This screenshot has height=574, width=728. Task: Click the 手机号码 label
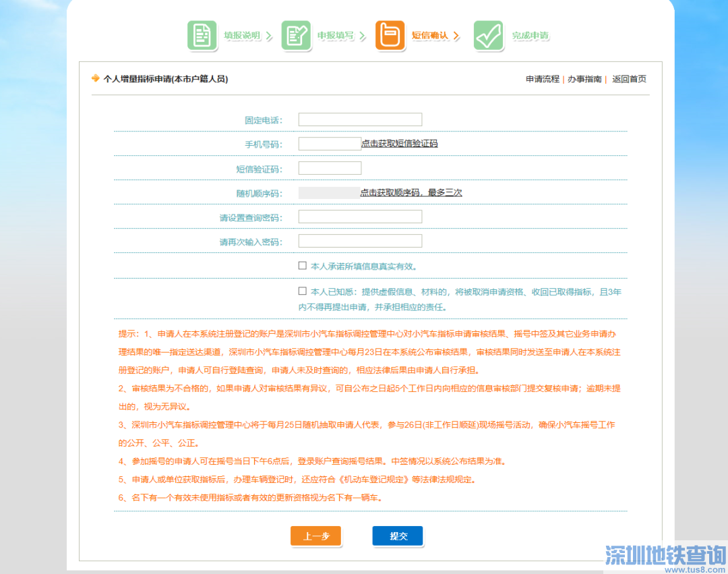(264, 144)
